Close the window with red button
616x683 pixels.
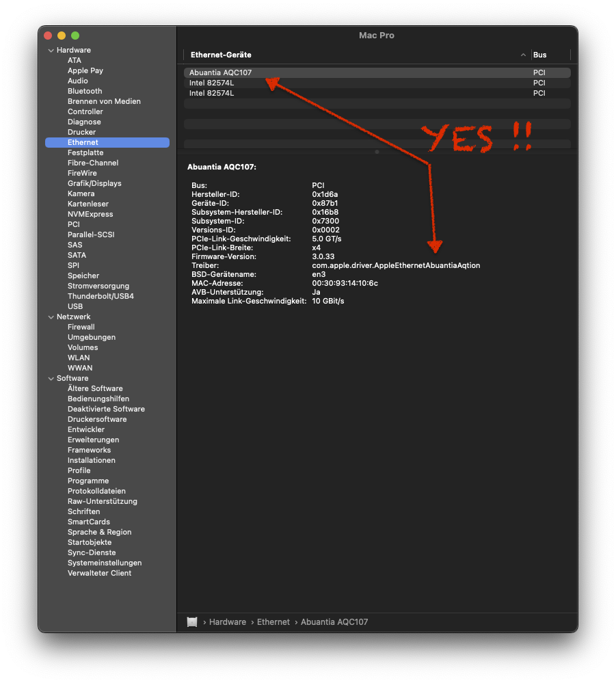(48, 36)
